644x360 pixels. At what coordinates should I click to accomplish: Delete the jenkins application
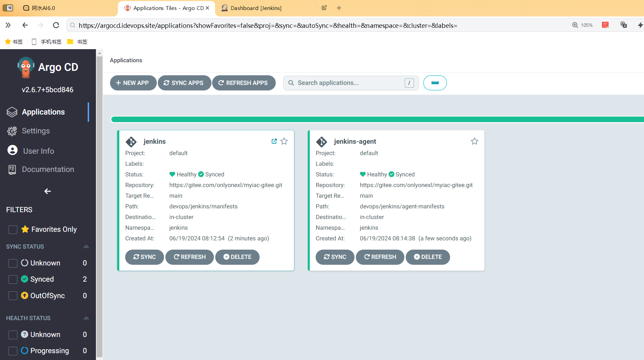pyautogui.click(x=237, y=257)
